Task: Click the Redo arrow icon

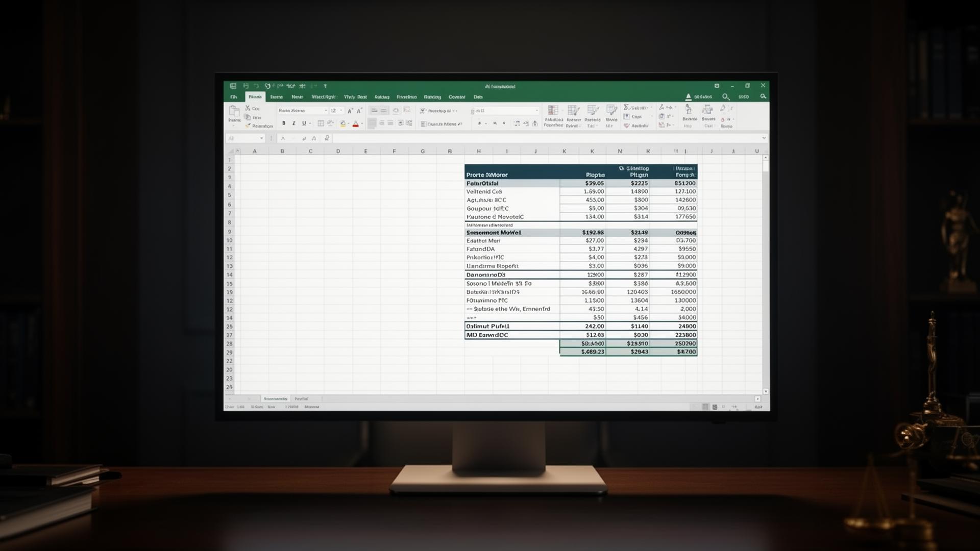Action: pos(267,86)
